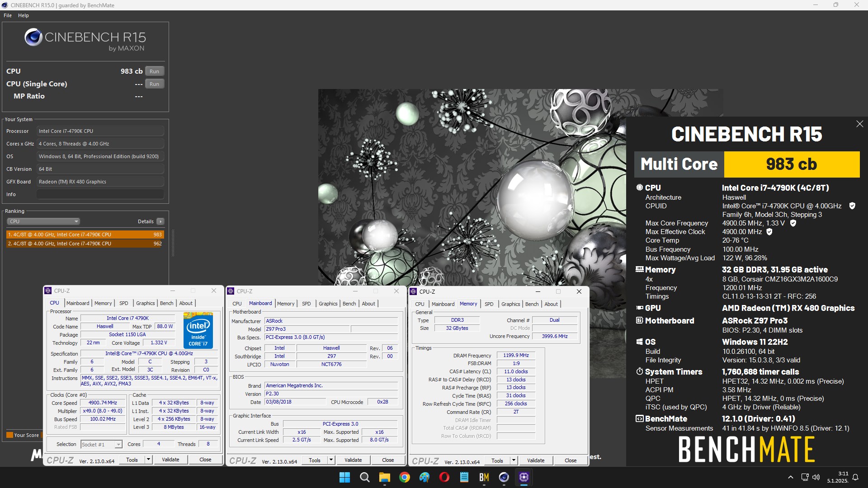Click the Processor name field
The width and height of the screenshot is (868, 488).
100,131
